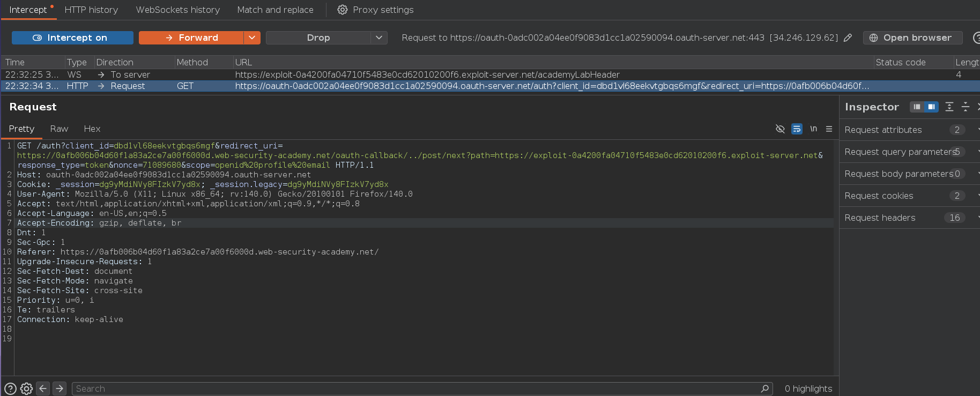Screen dimensions: 980x396
Task: Click the 0 highlights label
Action: point(808,388)
